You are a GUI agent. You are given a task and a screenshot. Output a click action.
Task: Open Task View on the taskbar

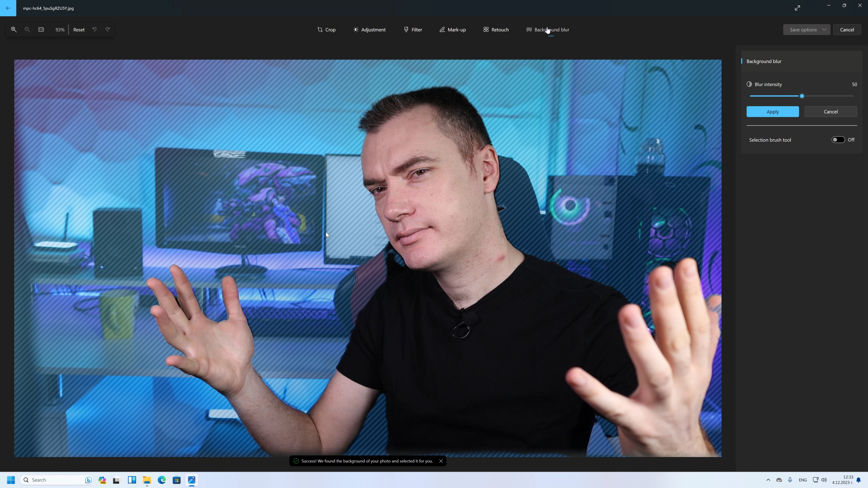117,480
